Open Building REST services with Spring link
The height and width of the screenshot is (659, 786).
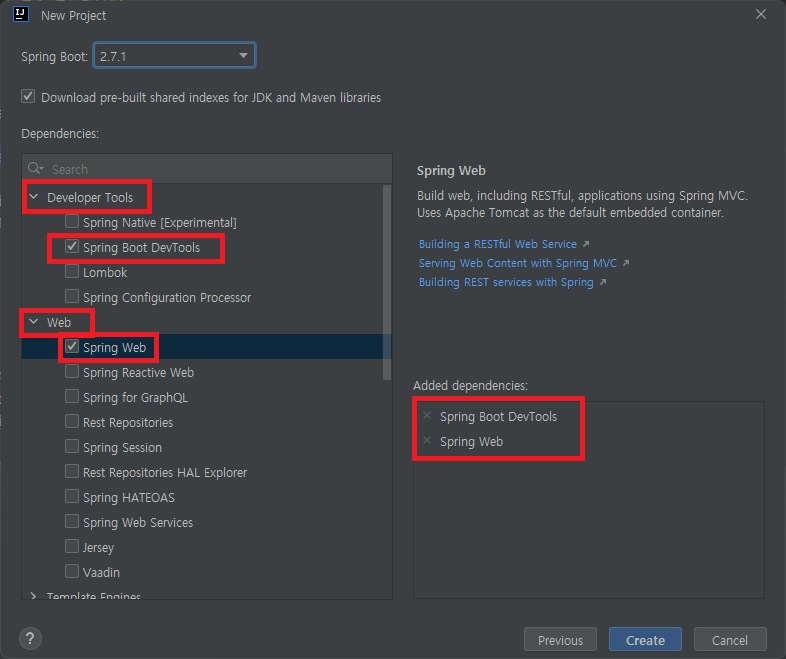point(506,282)
